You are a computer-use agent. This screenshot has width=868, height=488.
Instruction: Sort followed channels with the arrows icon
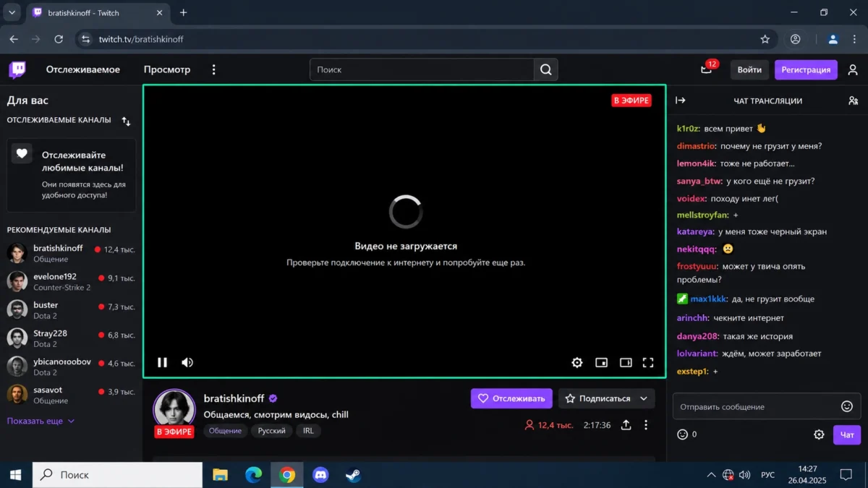(126, 121)
